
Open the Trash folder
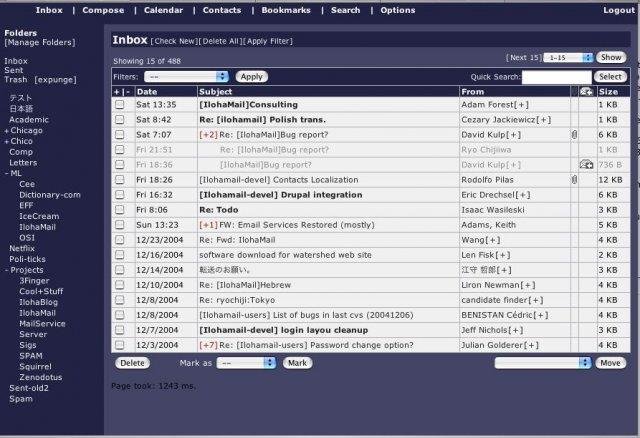16,80
